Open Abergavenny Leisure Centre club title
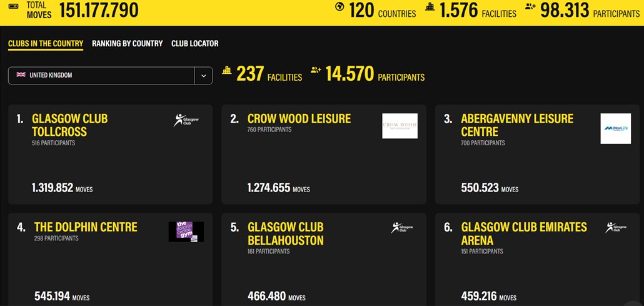644x306 pixels. pyautogui.click(x=517, y=125)
